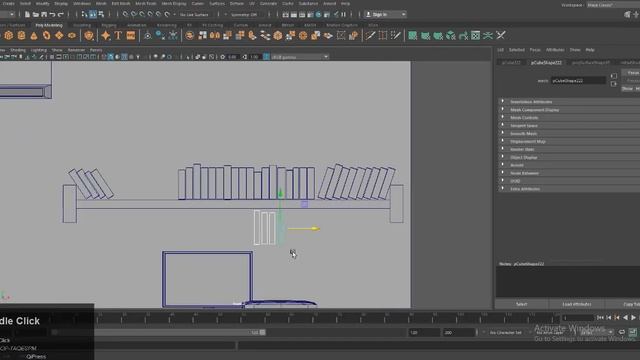This screenshot has width=640, height=360.
Task: Create a polygon plane from the shelf
Action: click(59, 36)
